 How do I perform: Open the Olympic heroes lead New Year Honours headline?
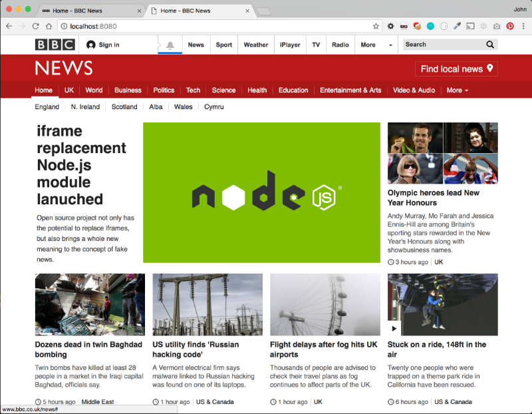(x=434, y=198)
